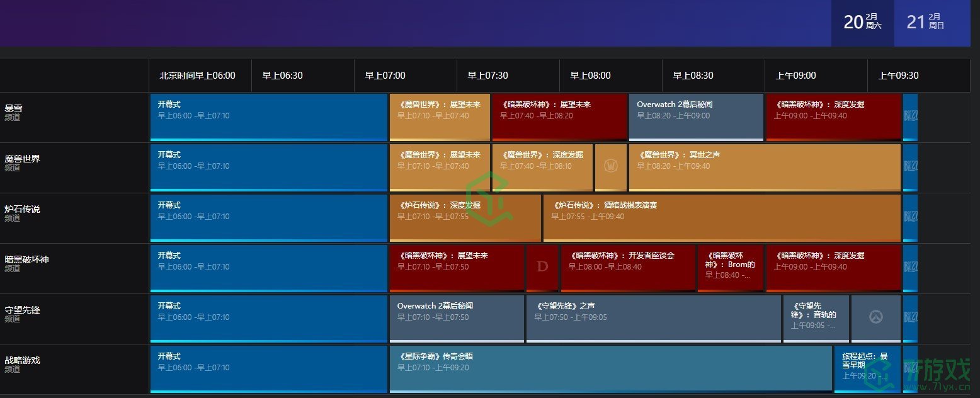This screenshot has height=398, width=980.
Task: Open 开幕式 event in the 守望先锋 row
Action: [268, 317]
